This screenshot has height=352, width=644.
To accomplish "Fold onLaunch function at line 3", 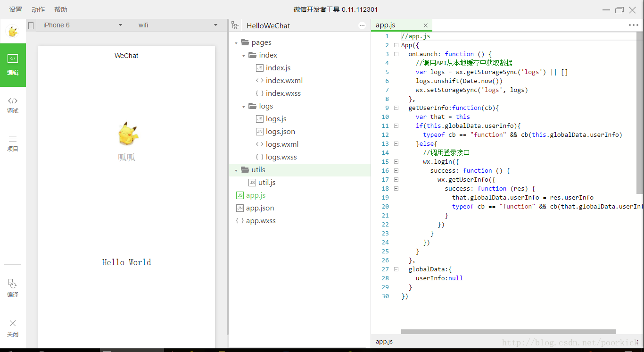I will coord(396,54).
